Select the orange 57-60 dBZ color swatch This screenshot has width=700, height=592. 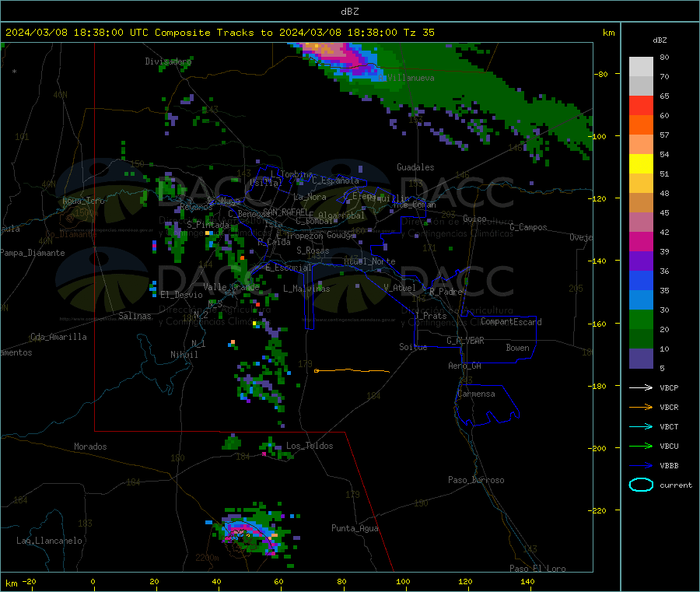[641, 125]
